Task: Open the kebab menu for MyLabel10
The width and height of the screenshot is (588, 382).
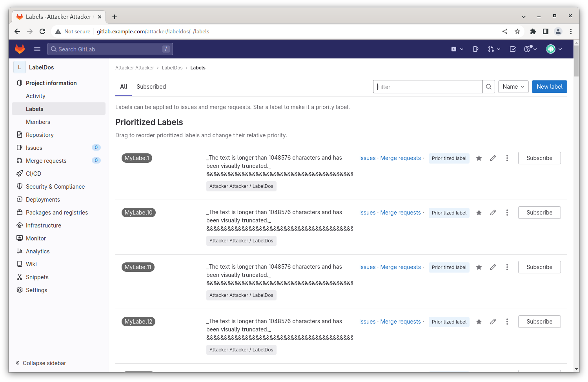Action: (507, 213)
